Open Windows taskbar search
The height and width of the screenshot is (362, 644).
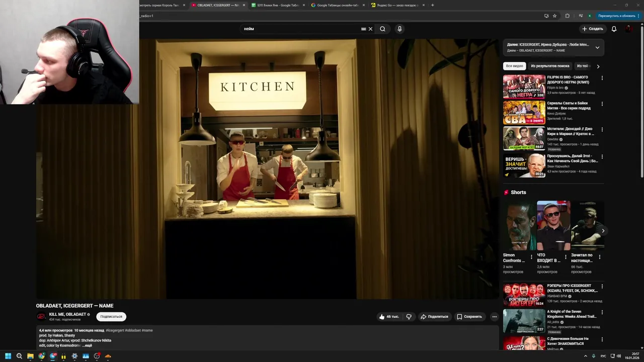pos(19,356)
